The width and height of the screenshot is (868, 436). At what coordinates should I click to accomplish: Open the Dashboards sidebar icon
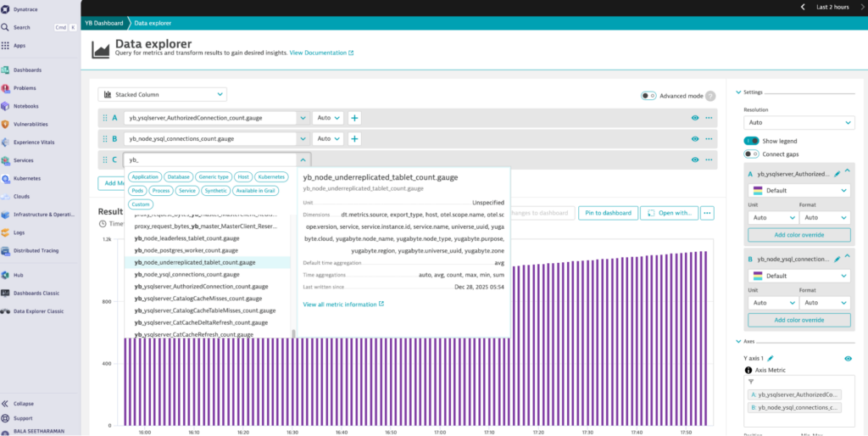point(5,70)
